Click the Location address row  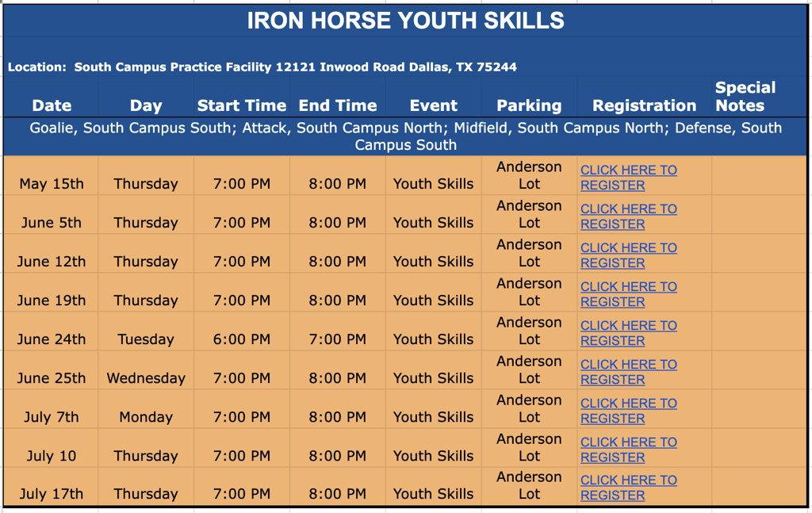coord(262,67)
